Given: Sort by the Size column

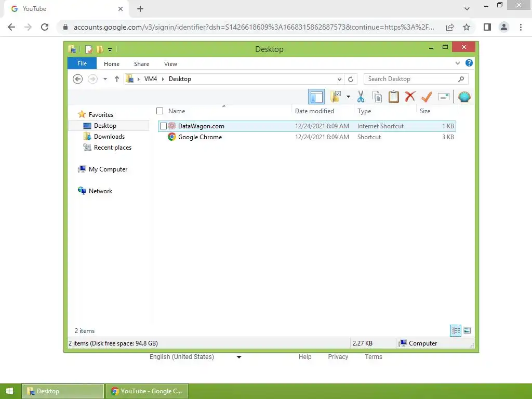Looking at the screenshot, I should pos(425,111).
